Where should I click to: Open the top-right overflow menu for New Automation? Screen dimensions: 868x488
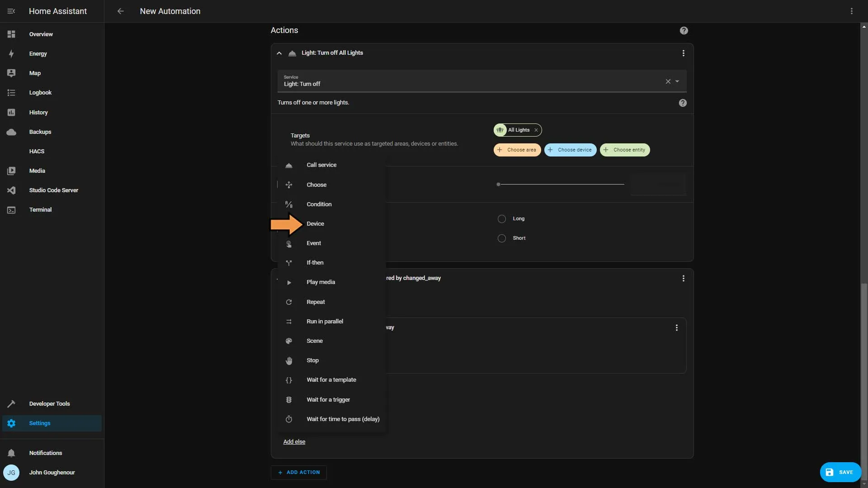851,11
